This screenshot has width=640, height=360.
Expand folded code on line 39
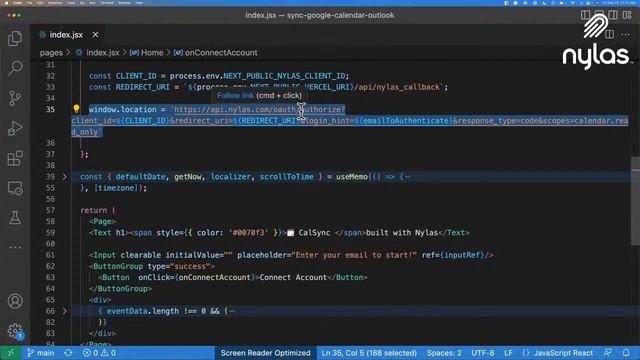point(64,177)
